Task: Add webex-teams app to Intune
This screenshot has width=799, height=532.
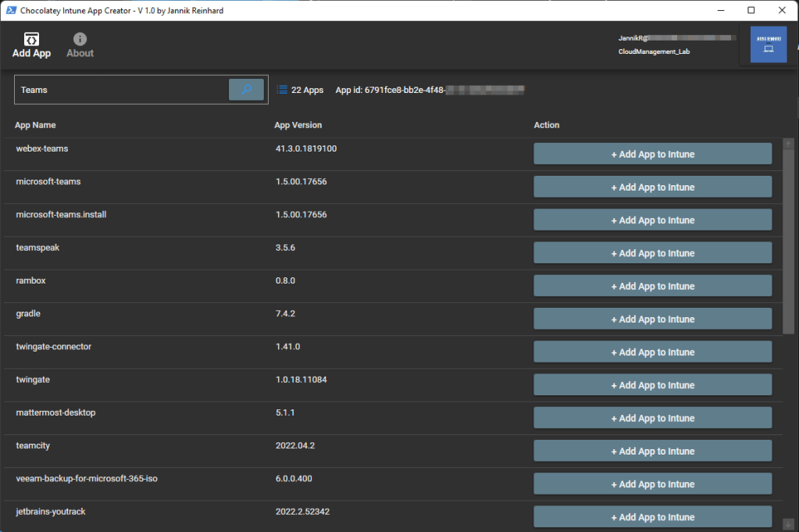Action: 652,155
